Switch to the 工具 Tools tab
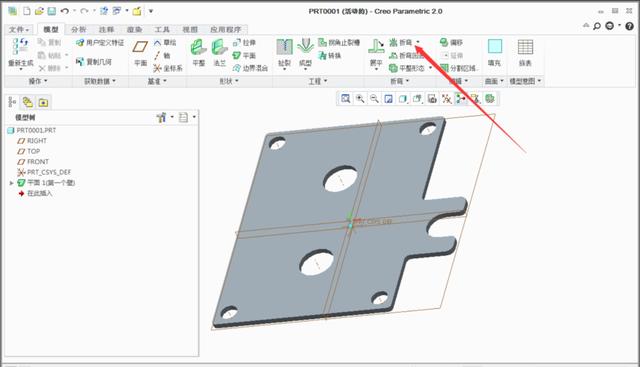Image resolution: width=640 pixels, height=367 pixels. 162,29
